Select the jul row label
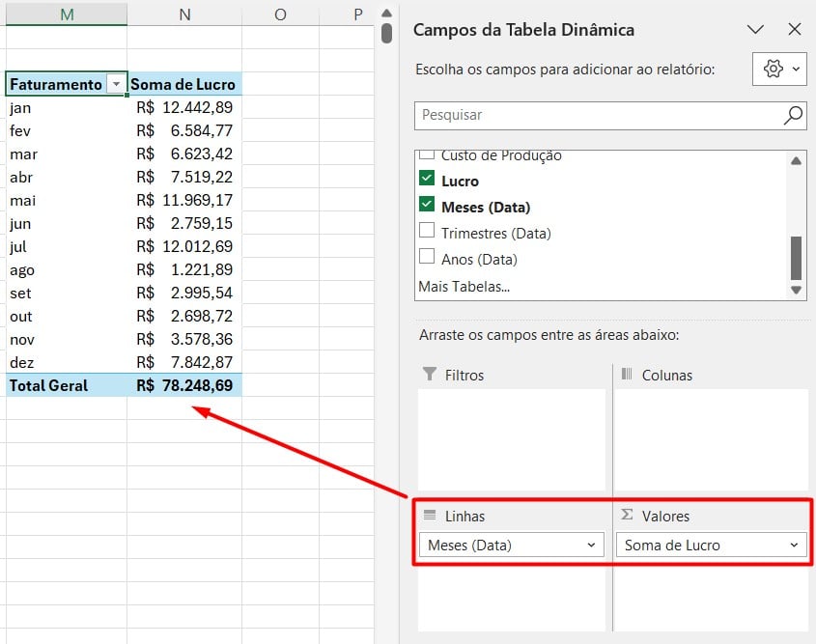816x644 pixels. [x=67, y=246]
